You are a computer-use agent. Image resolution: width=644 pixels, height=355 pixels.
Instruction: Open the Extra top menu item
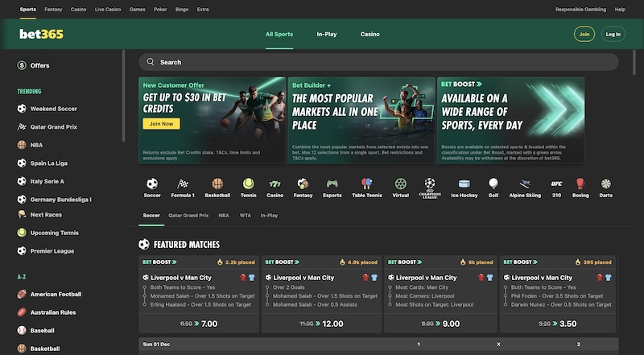[x=203, y=9]
